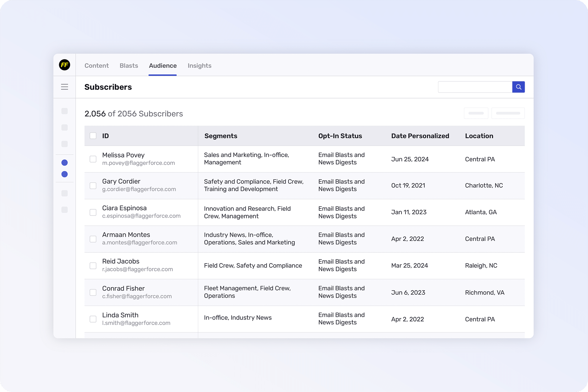Screen dimensions: 588x392
Task: Open Conrad Fisher's subscriber name
Action: click(123, 288)
